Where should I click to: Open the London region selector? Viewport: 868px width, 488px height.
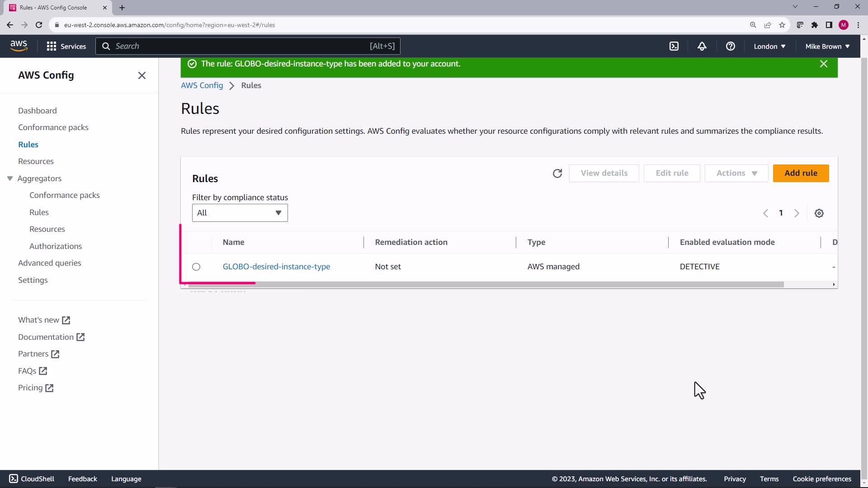click(x=769, y=46)
